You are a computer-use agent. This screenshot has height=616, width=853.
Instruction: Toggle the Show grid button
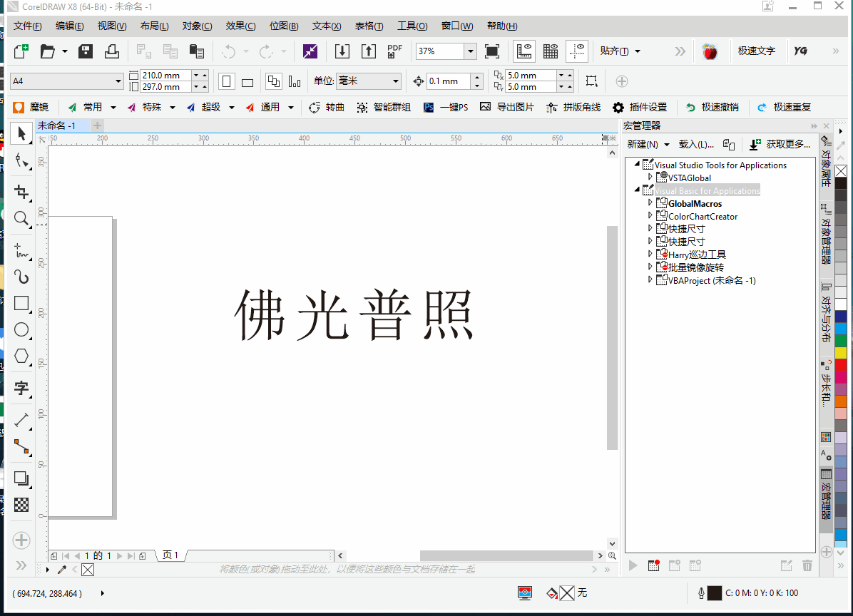click(551, 51)
